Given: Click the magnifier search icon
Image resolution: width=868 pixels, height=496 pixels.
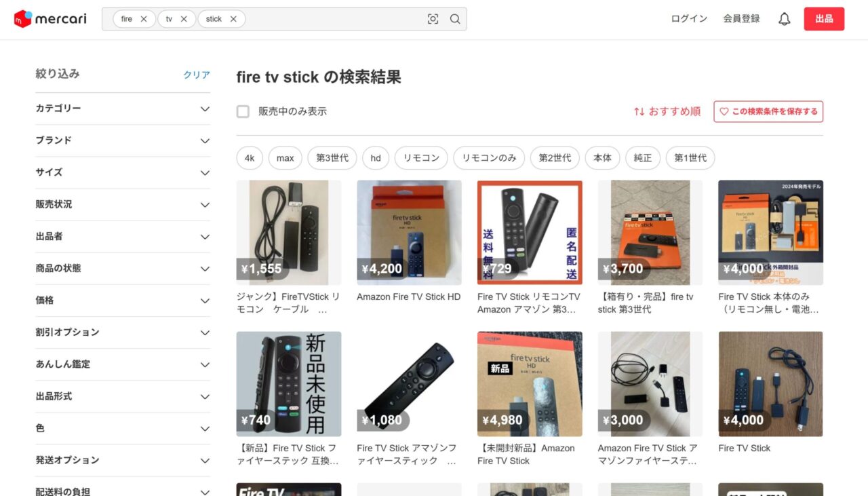Looking at the screenshot, I should click(x=455, y=19).
